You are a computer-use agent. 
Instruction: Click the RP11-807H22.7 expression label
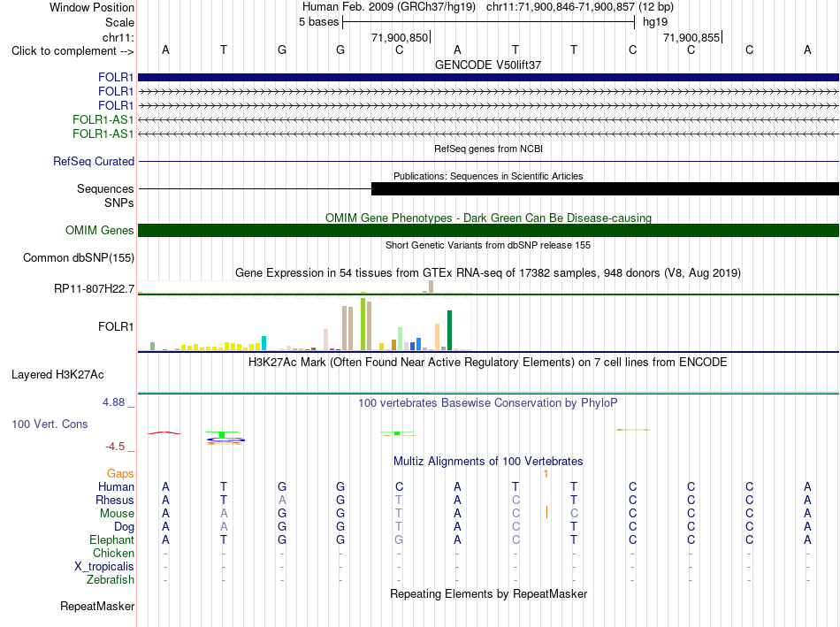(x=94, y=289)
